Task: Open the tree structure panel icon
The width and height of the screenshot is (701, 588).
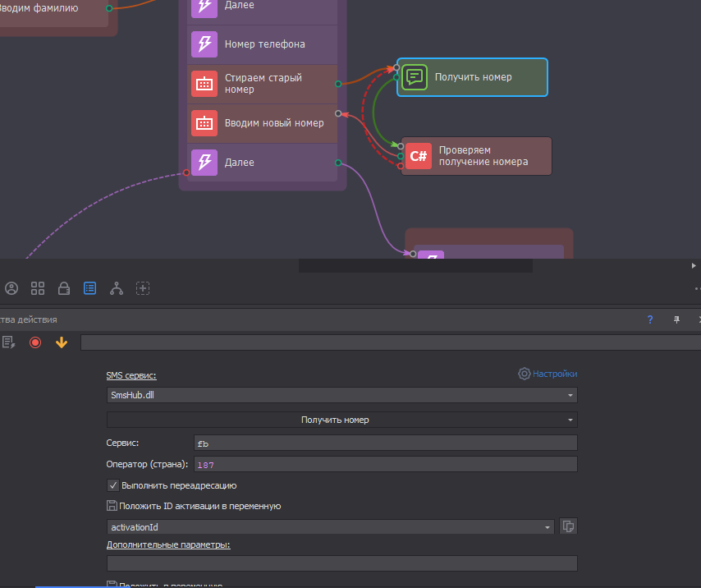Action: [x=117, y=288]
